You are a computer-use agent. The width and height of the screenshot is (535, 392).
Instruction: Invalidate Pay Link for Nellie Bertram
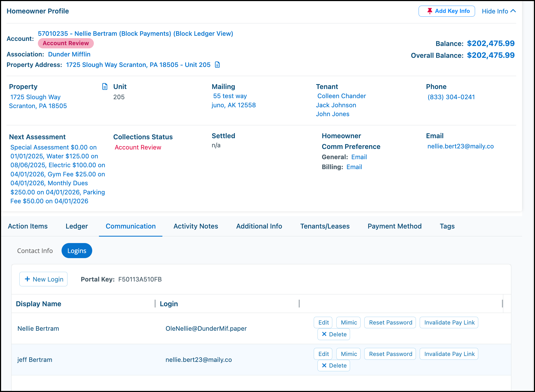[449, 322]
